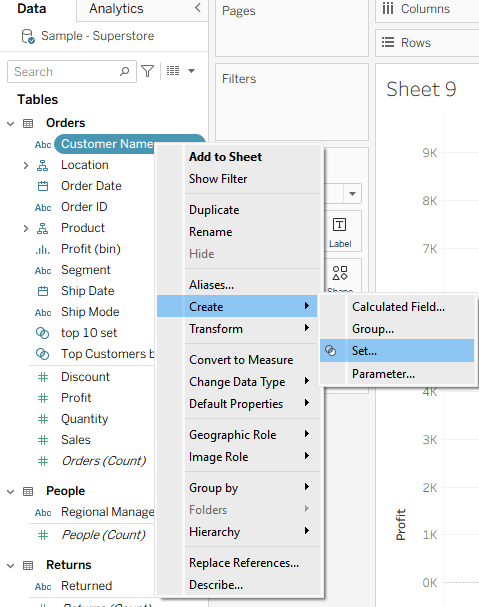Click the Label mark card button

click(340, 231)
